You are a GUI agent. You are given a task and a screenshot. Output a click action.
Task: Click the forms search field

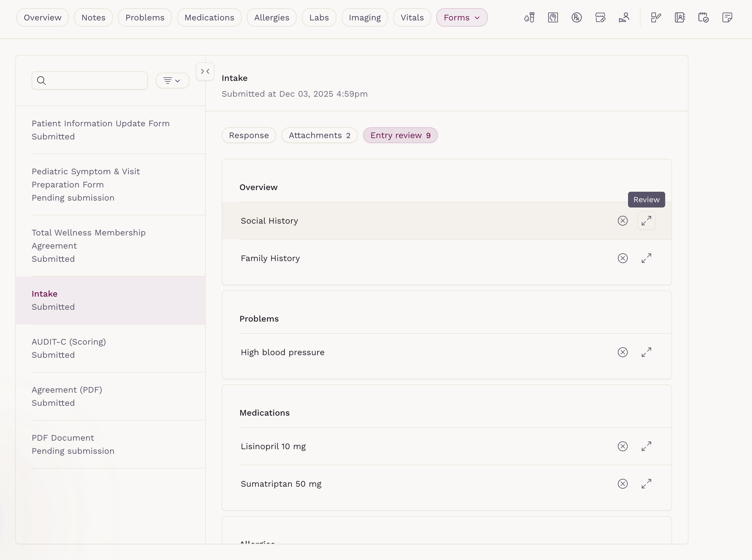(90, 80)
